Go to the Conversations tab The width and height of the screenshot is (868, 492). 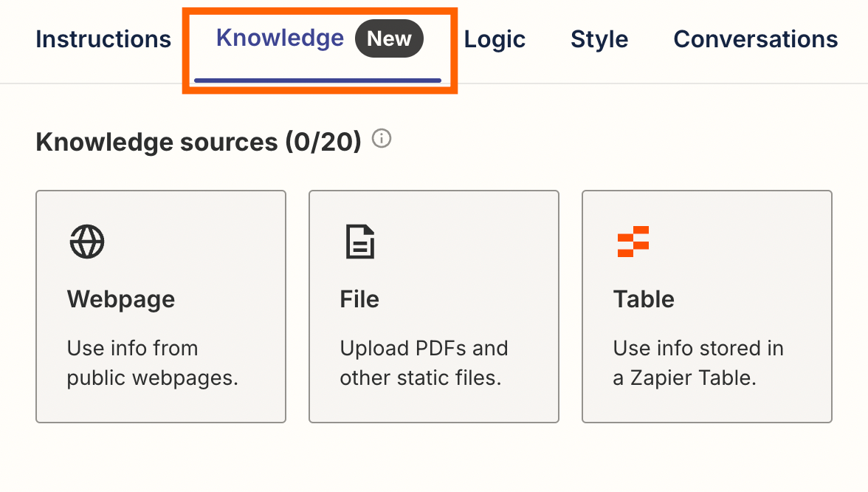pos(755,39)
